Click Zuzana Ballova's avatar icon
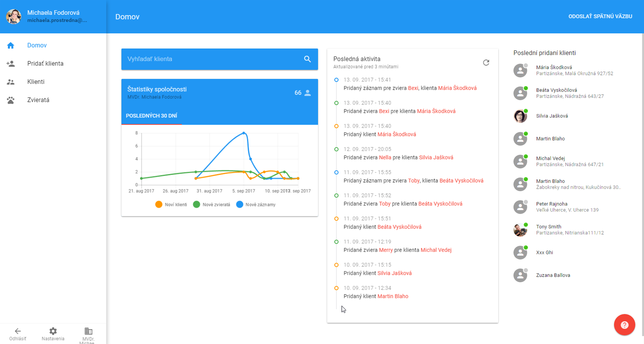Screen dimensions: 644x344 tap(520, 275)
